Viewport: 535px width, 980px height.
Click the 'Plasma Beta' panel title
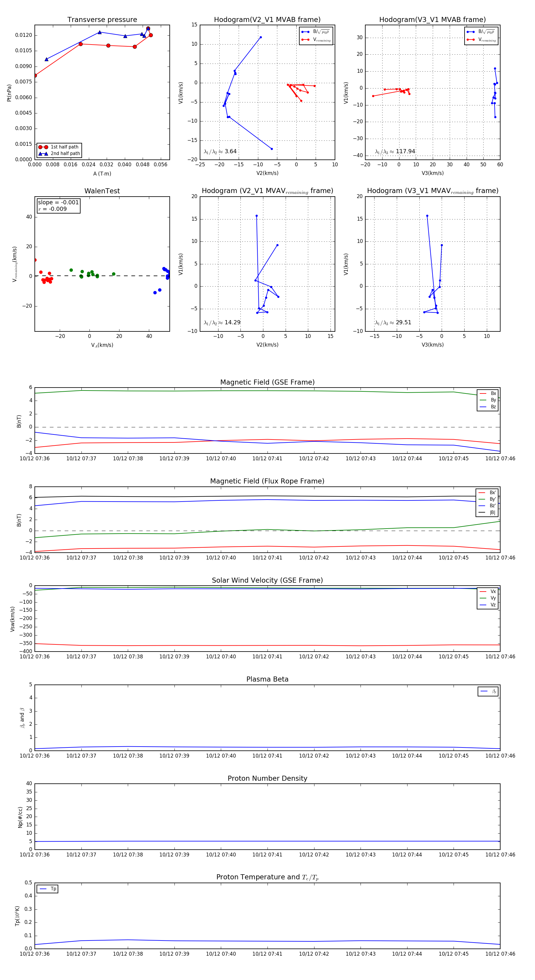(x=267, y=679)
